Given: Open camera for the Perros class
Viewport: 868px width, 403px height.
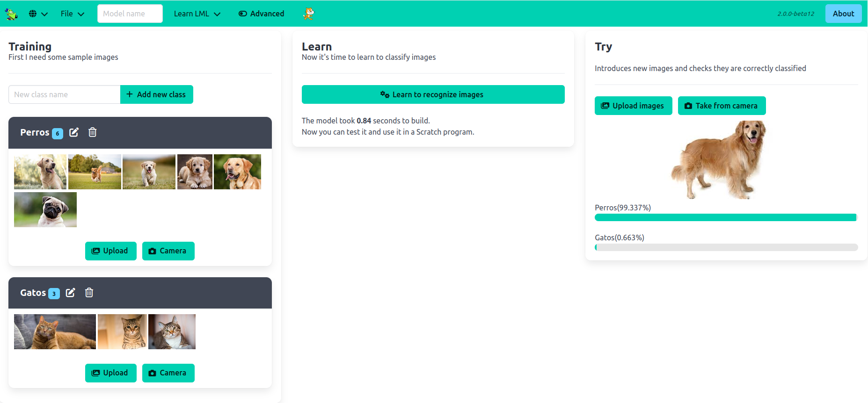Looking at the screenshot, I should pos(168,251).
